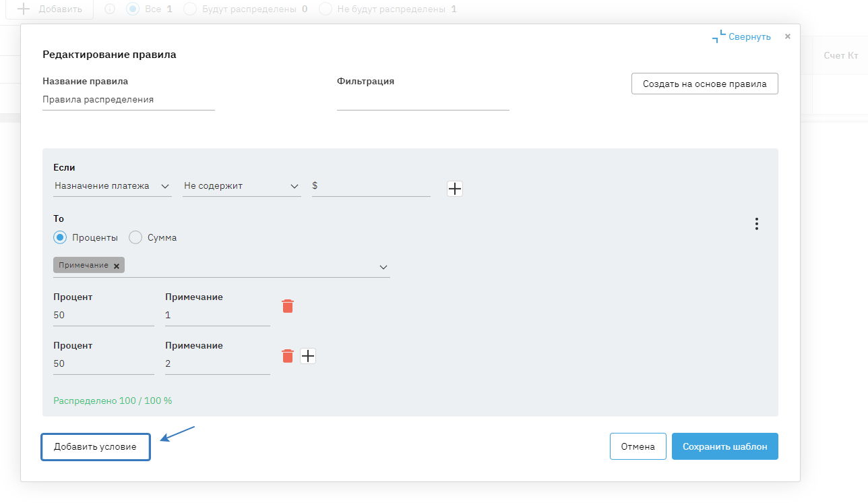The image size is (868, 503).
Task: Collapse the dialog using Свернуть
Action: [x=741, y=37]
